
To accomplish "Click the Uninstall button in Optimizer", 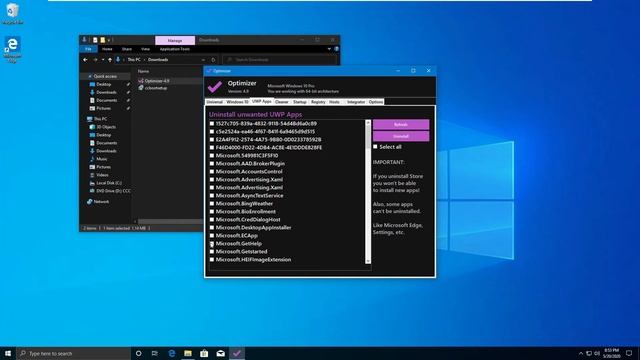I will tap(401, 136).
